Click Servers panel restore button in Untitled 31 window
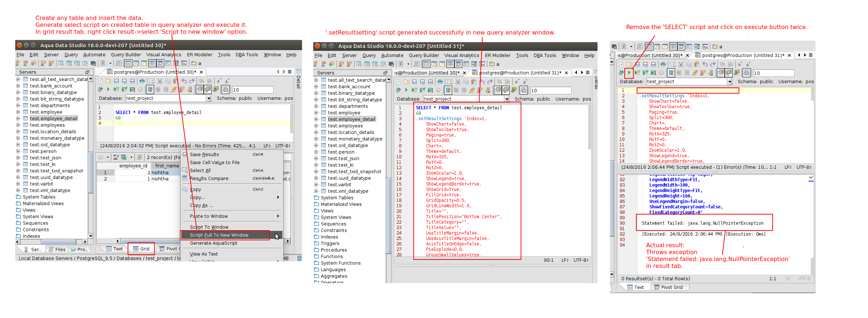The image size is (868, 318). point(385,73)
